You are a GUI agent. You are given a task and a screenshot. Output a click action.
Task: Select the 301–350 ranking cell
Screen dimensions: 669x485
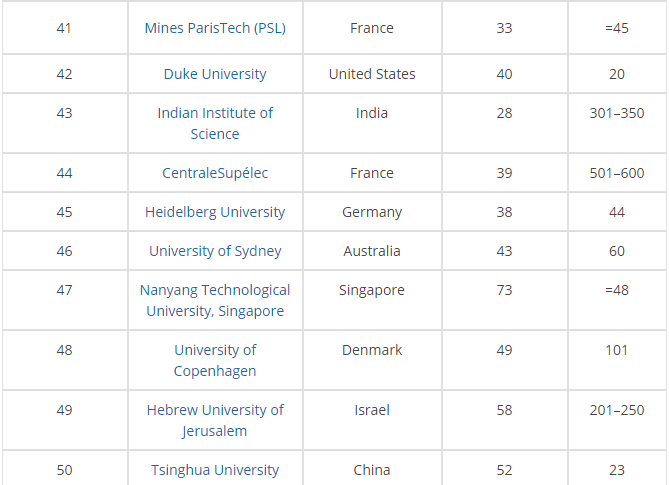point(617,113)
